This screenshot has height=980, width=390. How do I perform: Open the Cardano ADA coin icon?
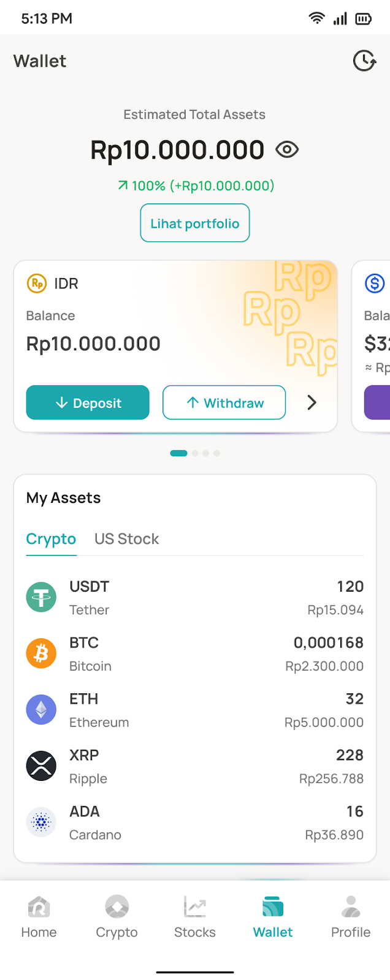click(41, 823)
